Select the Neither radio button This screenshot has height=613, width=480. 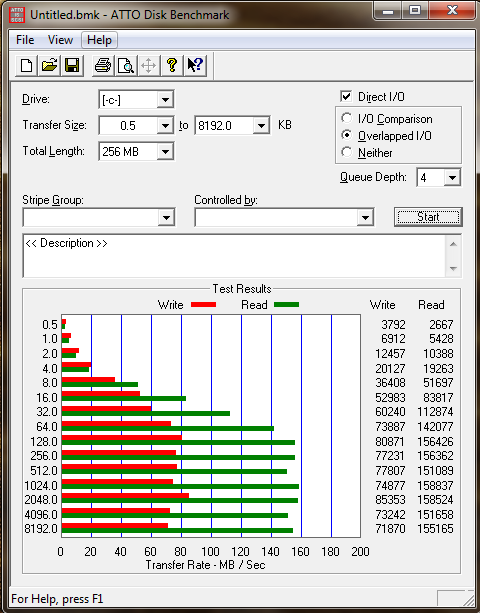pos(346,152)
